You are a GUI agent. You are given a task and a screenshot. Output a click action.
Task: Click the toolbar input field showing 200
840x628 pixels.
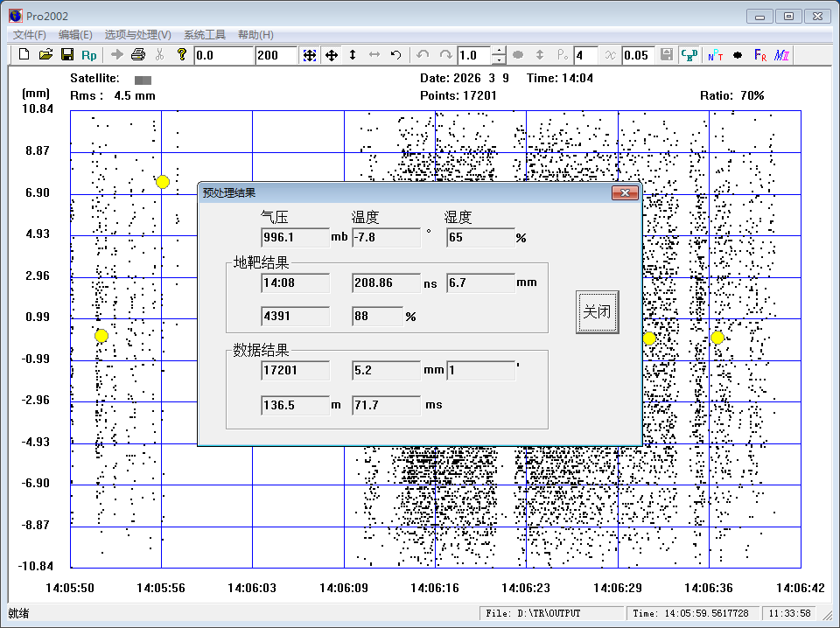coord(276,55)
